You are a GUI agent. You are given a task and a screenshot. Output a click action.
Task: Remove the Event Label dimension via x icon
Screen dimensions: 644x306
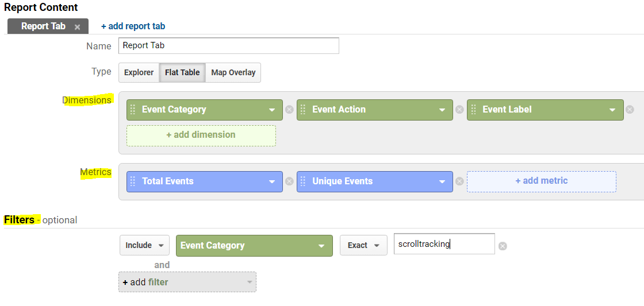coord(630,110)
